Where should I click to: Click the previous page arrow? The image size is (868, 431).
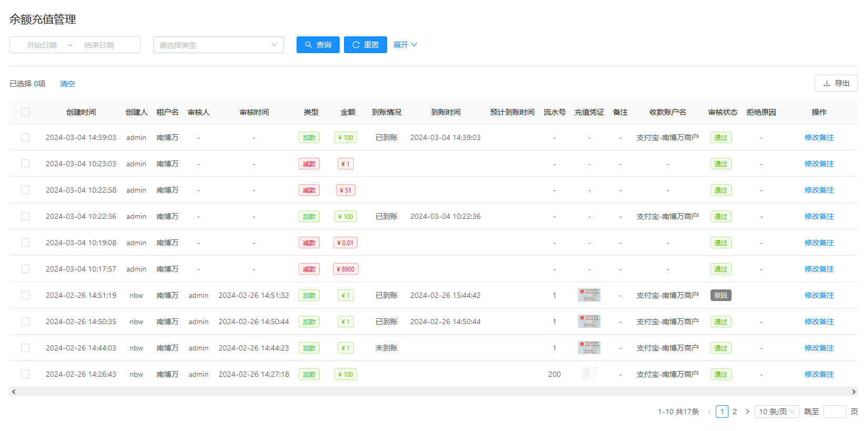[x=709, y=412]
